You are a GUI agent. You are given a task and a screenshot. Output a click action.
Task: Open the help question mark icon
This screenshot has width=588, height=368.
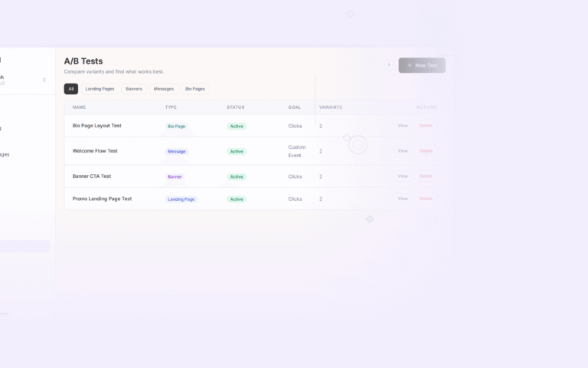389,65
